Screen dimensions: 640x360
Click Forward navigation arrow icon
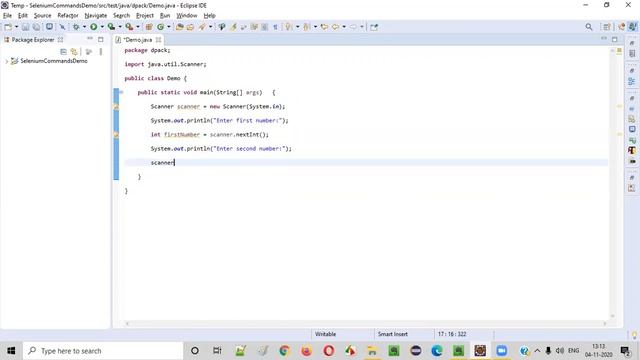pyautogui.click(x=353, y=27)
